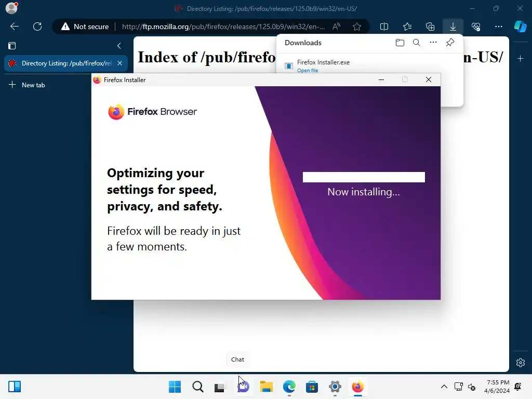Image resolution: width=532 pixels, height=399 pixels.
Task: Add this page to favorites star
Action: coord(356,26)
